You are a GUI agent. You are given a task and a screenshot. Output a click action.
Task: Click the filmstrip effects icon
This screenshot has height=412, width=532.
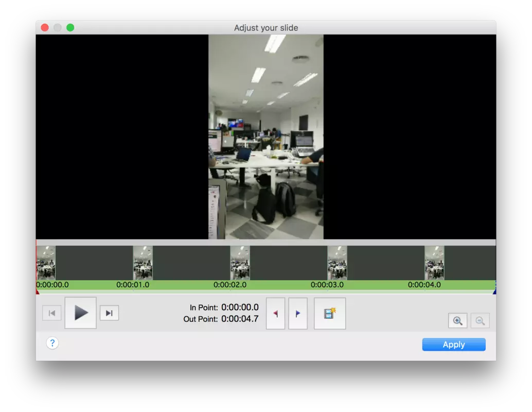point(330,313)
